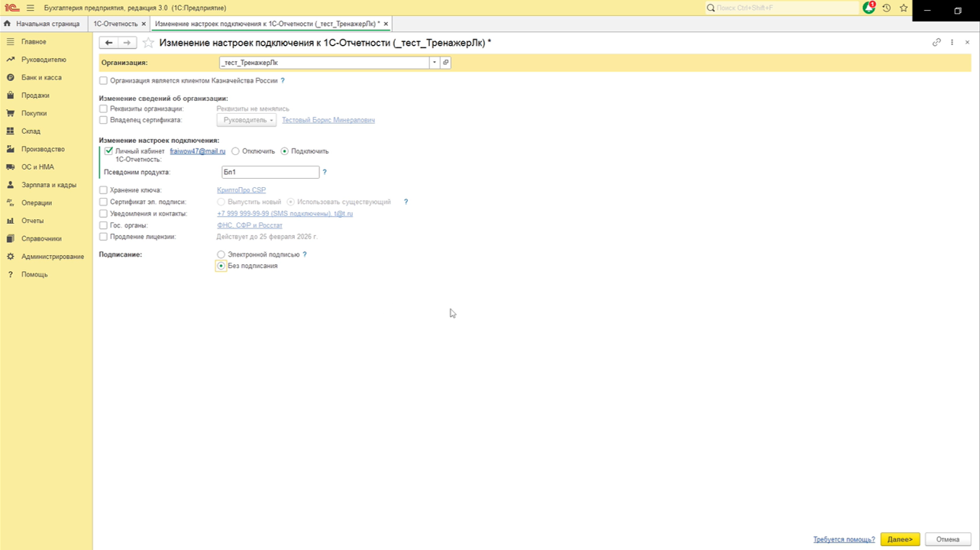Open Помощь in the sidebar
This screenshot has width=980, height=550.
coord(34,274)
